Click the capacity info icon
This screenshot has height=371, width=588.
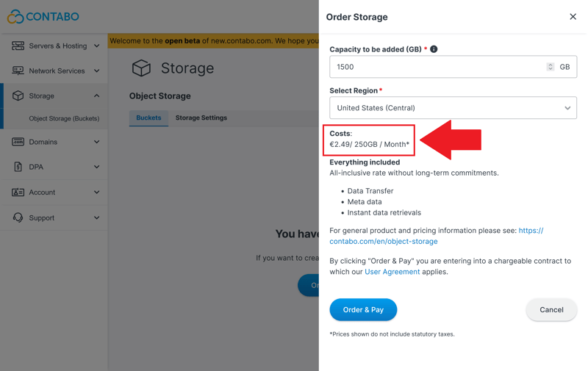(434, 49)
